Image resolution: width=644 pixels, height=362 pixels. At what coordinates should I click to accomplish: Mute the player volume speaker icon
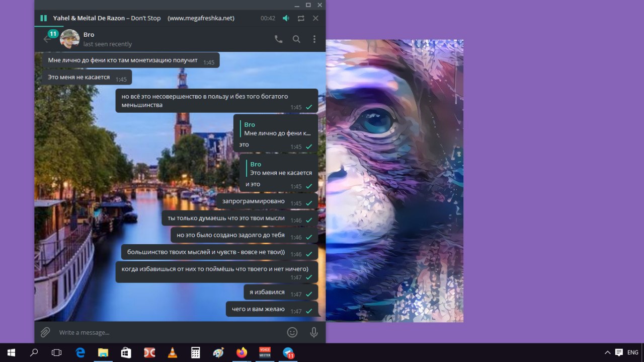pyautogui.click(x=286, y=18)
